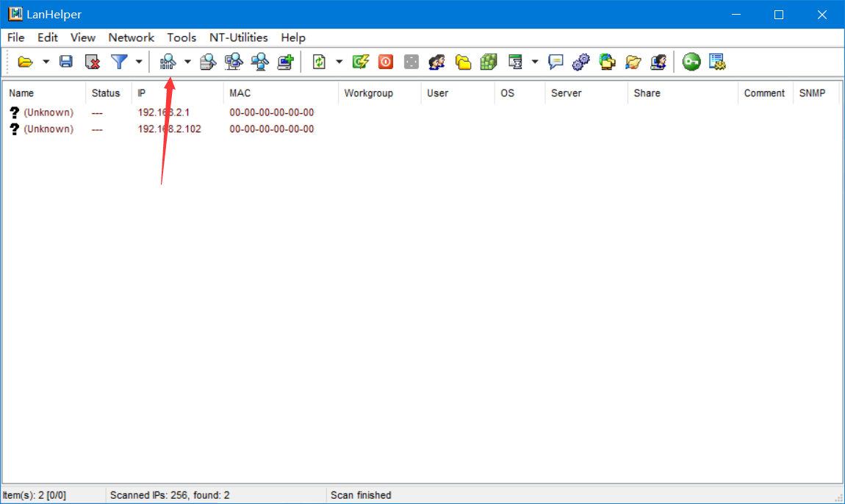Maximize the LanHelper window
Image resolution: width=845 pixels, height=504 pixels.
point(779,15)
